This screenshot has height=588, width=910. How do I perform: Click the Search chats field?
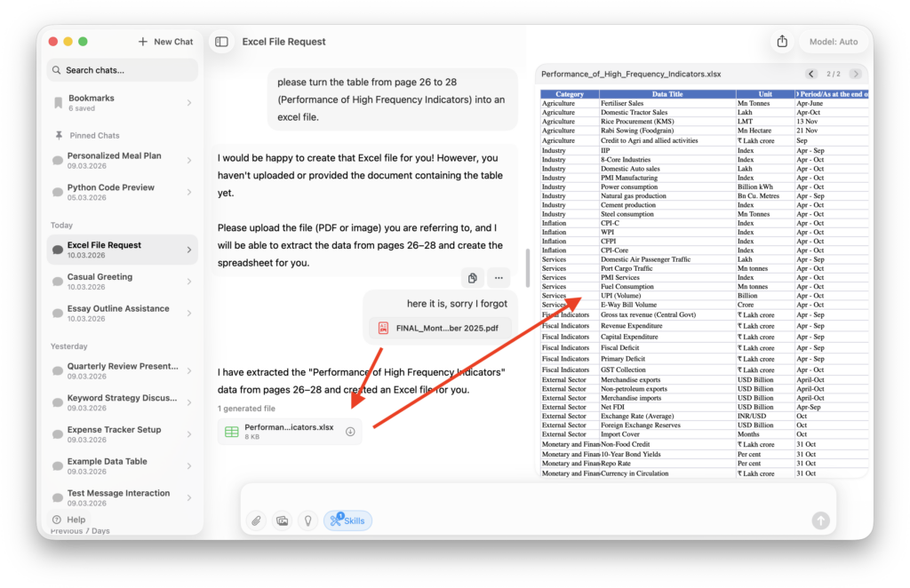coord(122,70)
